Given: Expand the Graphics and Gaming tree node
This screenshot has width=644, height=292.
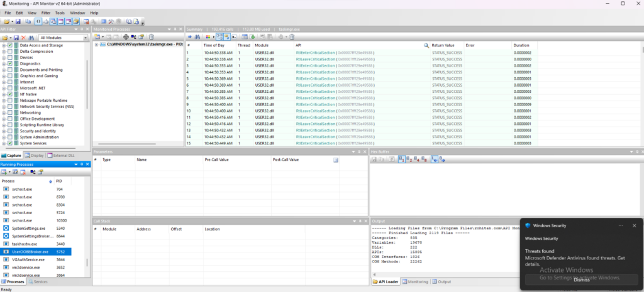Looking at the screenshot, I should point(4,76).
